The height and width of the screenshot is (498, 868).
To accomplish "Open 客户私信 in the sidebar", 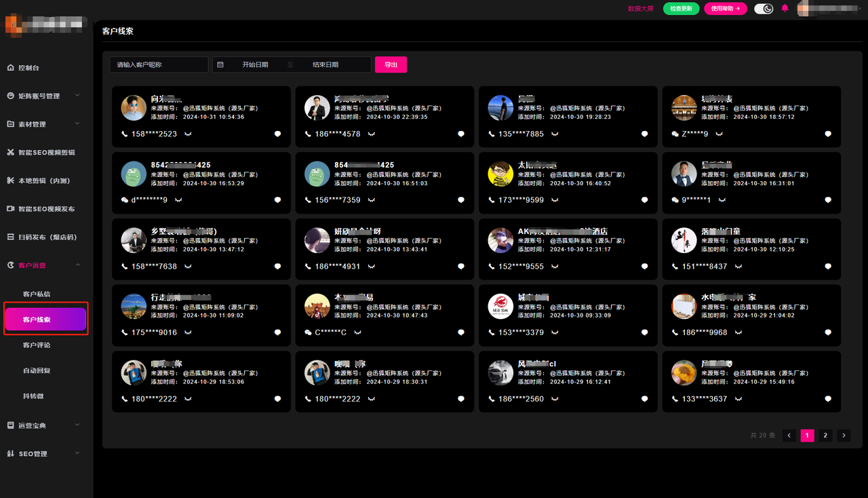I will pos(37,294).
